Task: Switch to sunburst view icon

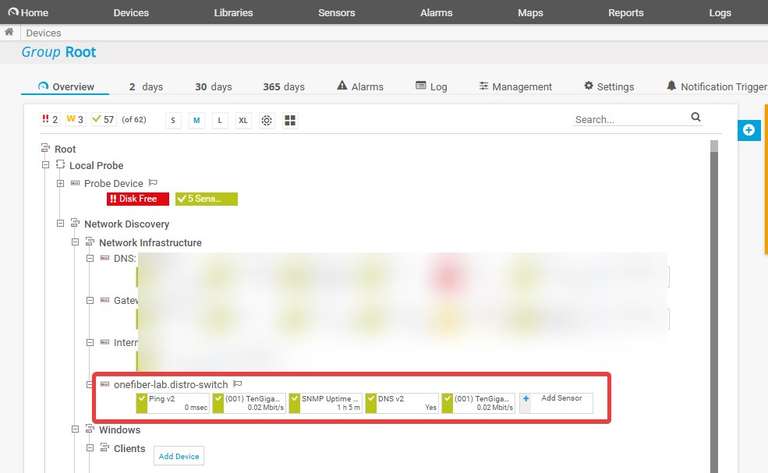Action: [x=266, y=120]
